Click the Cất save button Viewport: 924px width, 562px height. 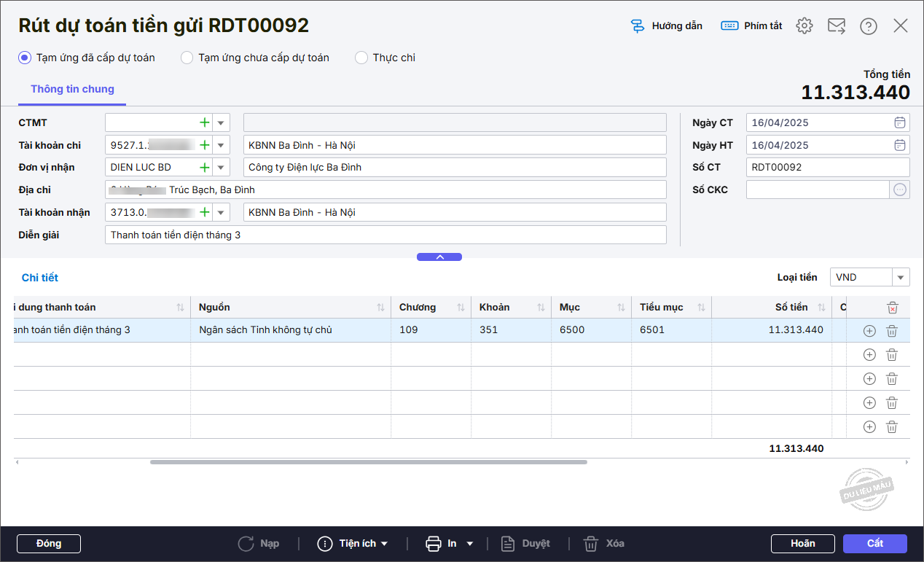click(874, 543)
